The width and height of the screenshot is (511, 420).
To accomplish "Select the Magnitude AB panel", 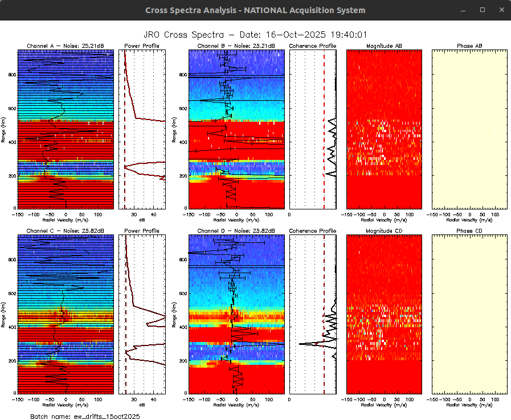I will [x=384, y=129].
